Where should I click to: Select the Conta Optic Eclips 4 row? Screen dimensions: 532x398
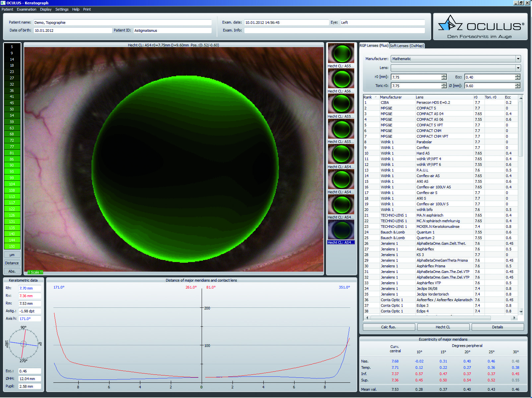pyautogui.click(x=440, y=311)
